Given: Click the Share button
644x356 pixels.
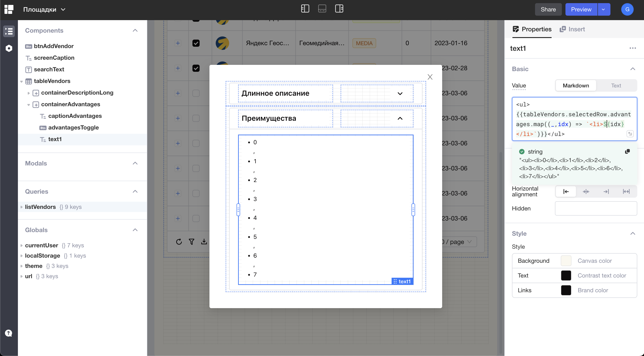Looking at the screenshot, I should pyautogui.click(x=548, y=9).
